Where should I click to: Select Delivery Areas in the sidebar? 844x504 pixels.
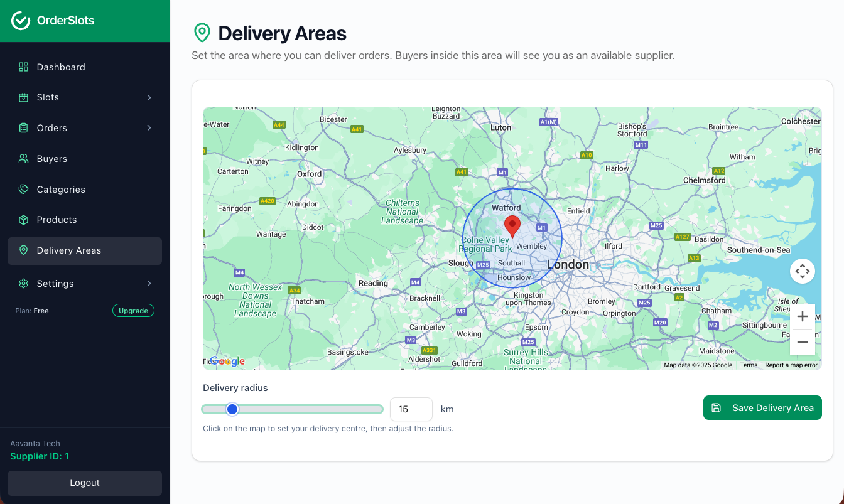click(70, 250)
